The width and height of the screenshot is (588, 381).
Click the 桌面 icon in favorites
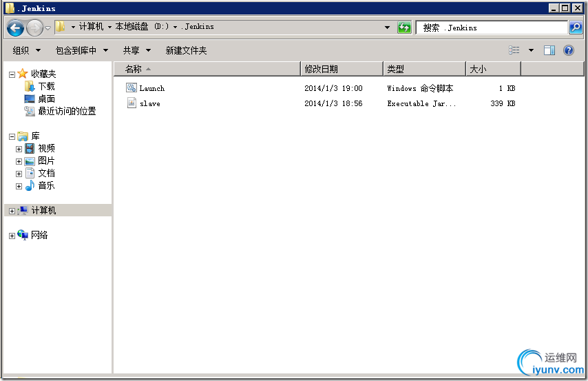coord(30,99)
